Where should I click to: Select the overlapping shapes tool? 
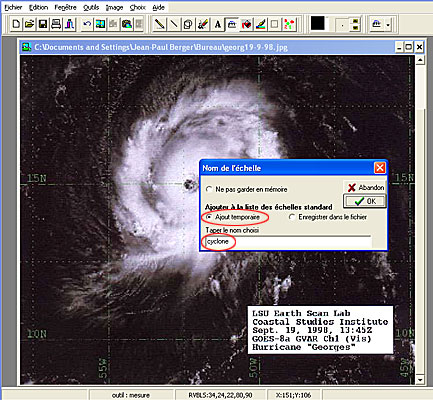tap(188, 24)
